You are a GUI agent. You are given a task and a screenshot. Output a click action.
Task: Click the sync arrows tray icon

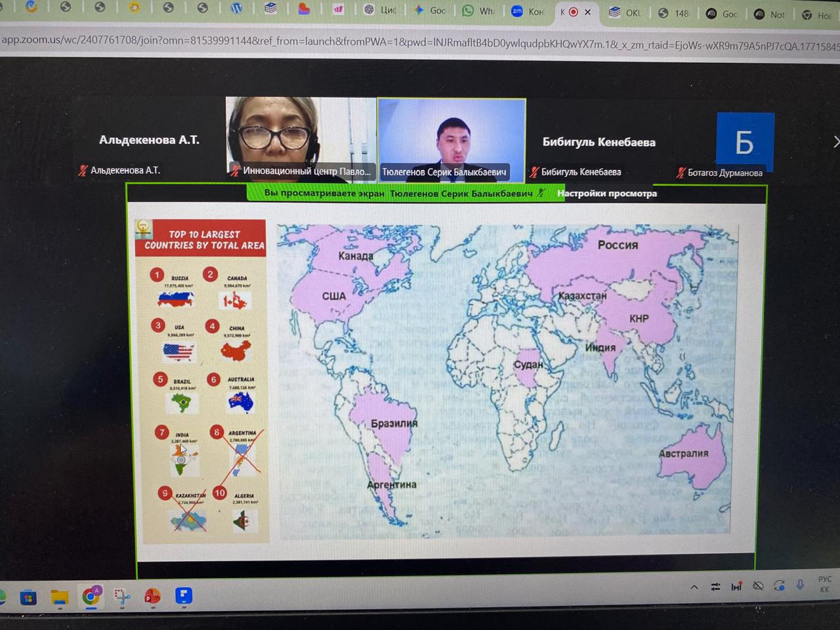click(779, 585)
